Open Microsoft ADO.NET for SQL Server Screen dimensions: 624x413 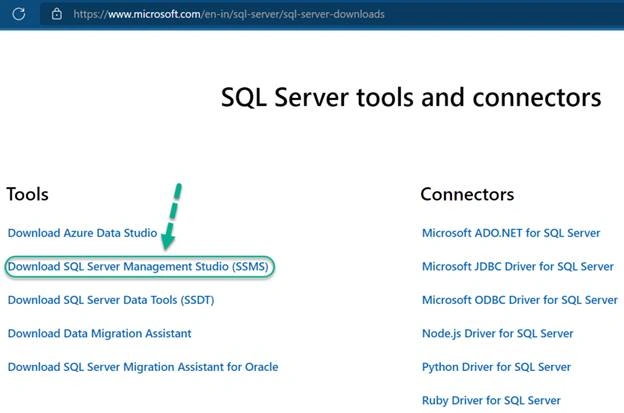pos(511,233)
